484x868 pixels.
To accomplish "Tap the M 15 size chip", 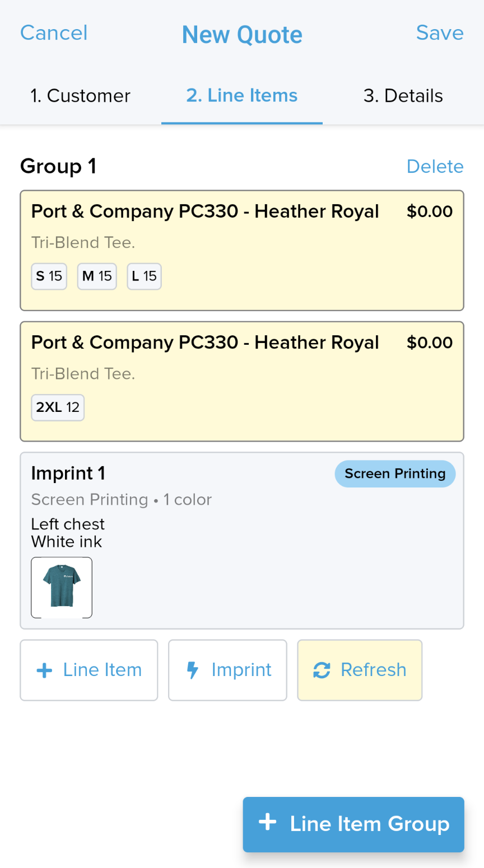I will tap(97, 276).
